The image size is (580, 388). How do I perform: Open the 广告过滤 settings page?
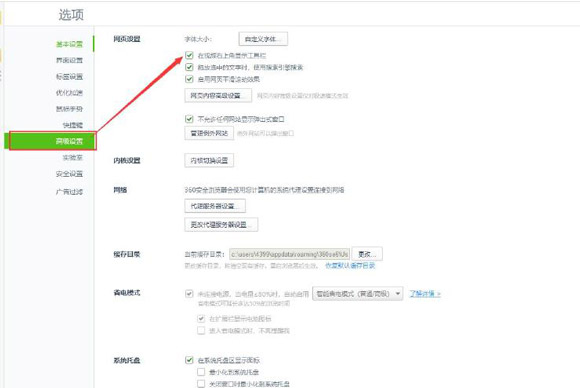click(69, 192)
